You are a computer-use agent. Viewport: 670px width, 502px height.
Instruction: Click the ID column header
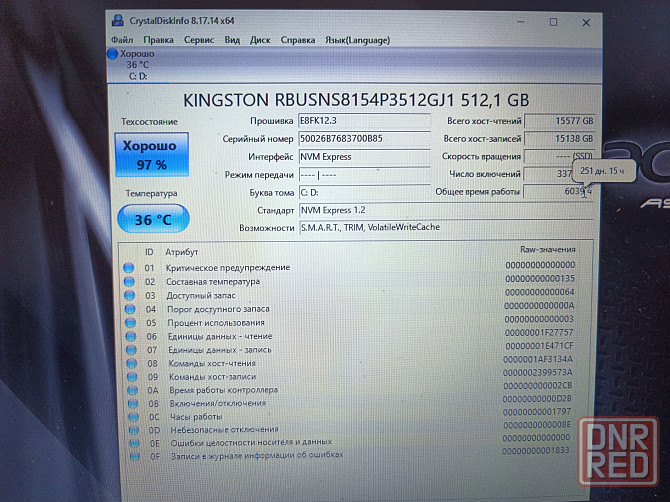[149, 252]
